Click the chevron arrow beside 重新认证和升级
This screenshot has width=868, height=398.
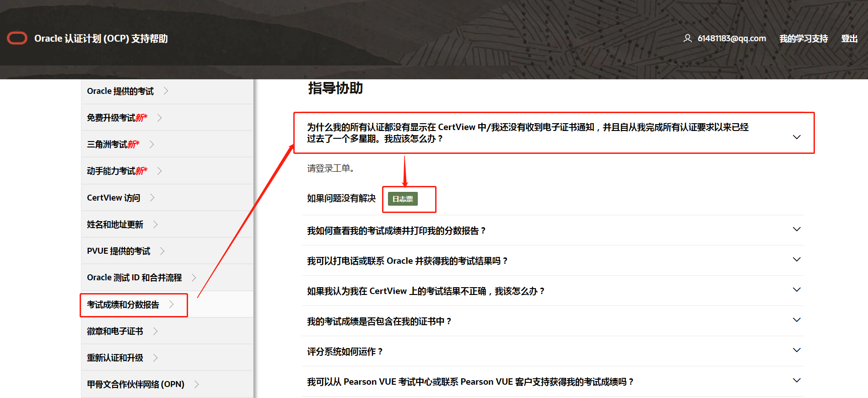[x=156, y=357]
